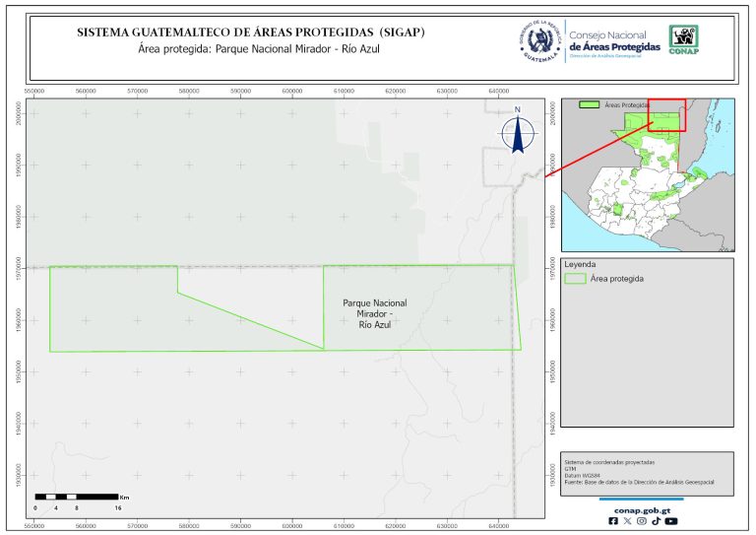
Task: Click the green Área protegida legend swatch
Action: click(576, 279)
